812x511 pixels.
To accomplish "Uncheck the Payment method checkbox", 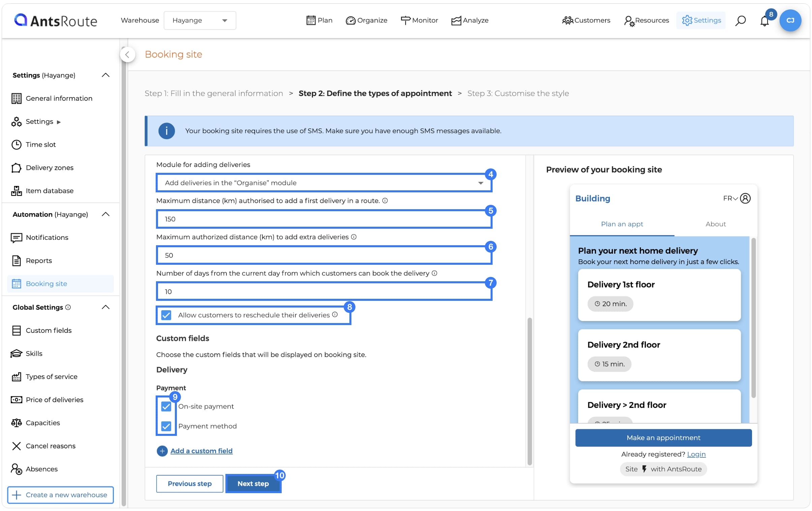I will click(166, 426).
